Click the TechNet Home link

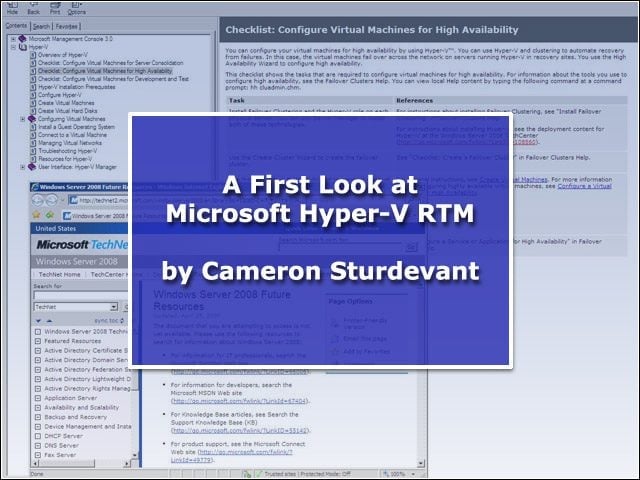(60, 274)
